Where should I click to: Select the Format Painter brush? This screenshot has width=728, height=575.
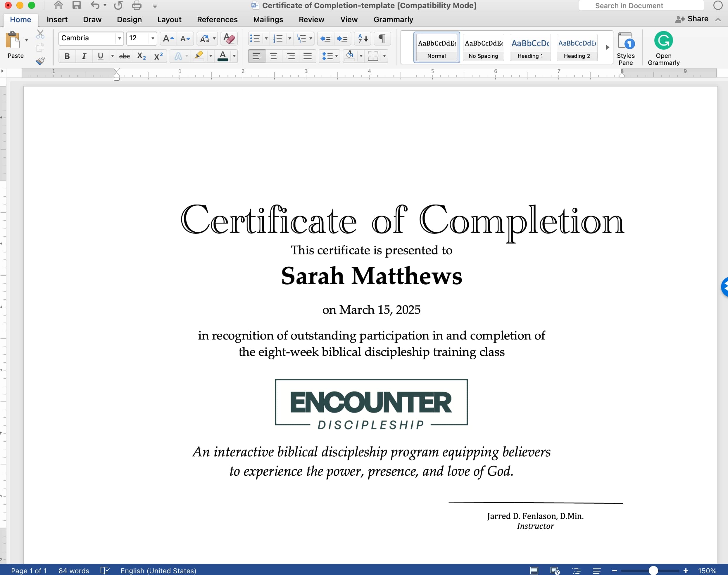40,61
